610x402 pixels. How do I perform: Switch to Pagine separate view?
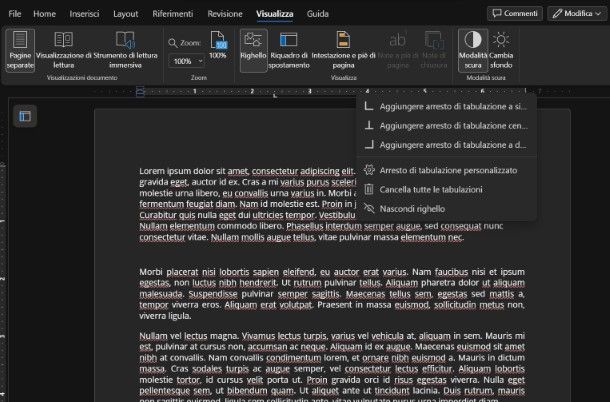coord(20,51)
